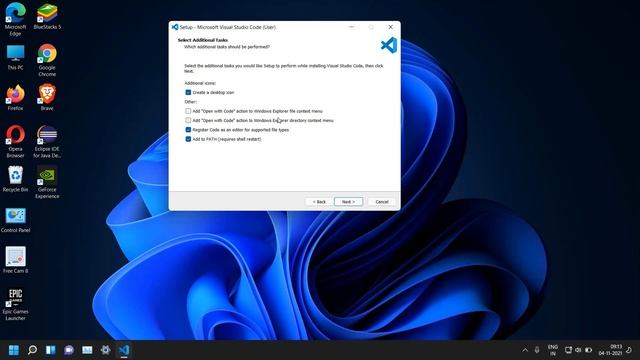Open Teams Chat taskbar icon
640x360 pixels.
click(69, 350)
